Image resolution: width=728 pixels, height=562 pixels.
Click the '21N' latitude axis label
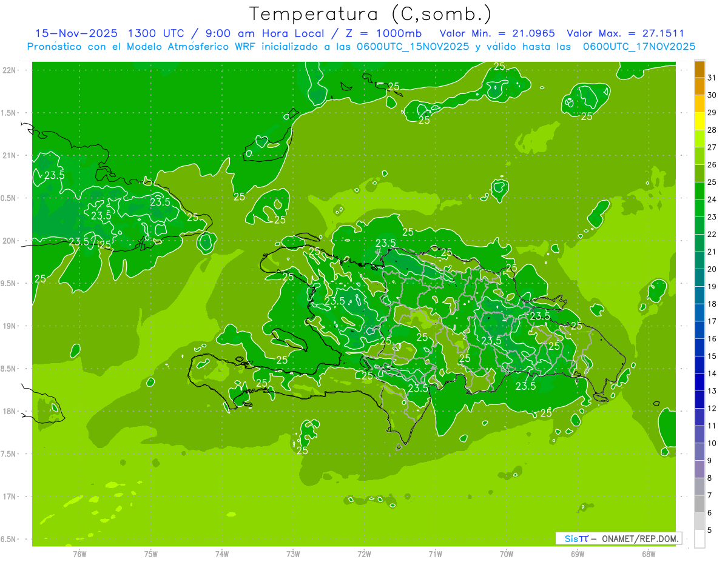coord(9,156)
